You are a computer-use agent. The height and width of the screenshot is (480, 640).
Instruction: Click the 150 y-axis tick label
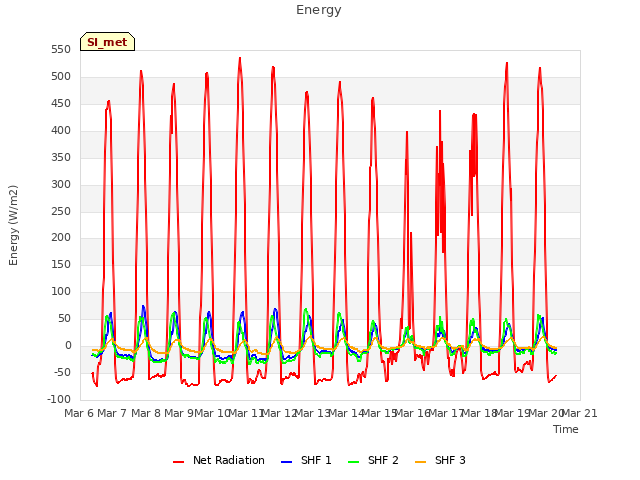pyautogui.click(x=61, y=265)
